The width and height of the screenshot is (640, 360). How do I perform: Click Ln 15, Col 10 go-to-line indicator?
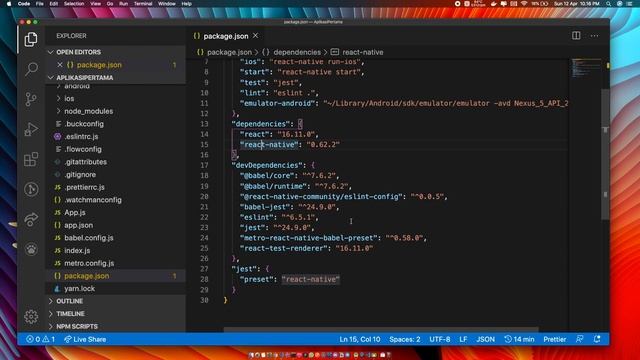[360, 339]
